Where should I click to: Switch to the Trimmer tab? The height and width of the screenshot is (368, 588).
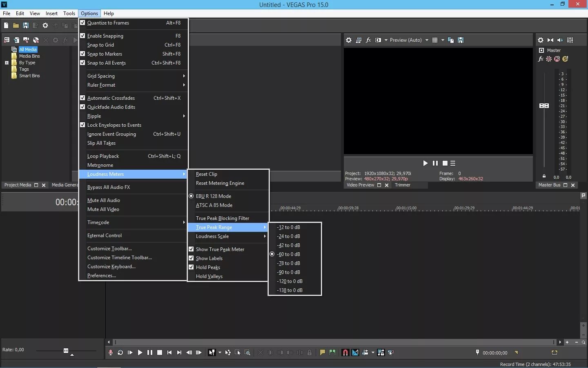click(x=403, y=185)
